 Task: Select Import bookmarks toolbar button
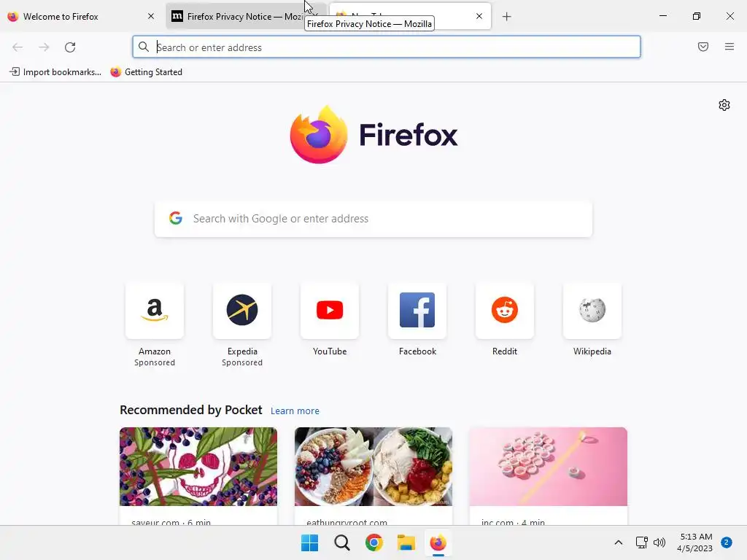55,72
